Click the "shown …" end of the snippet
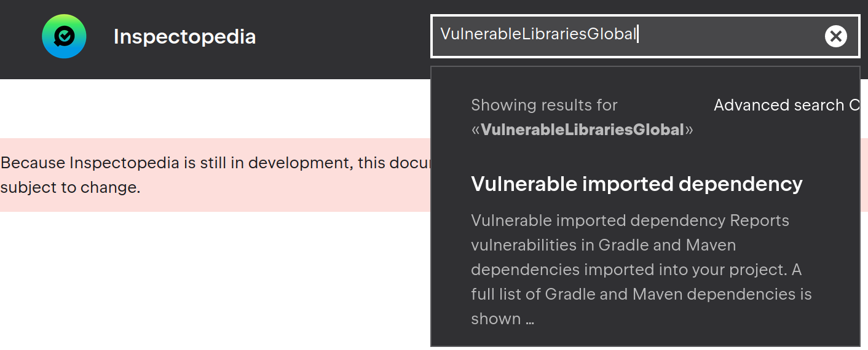This screenshot has height=350, width=868. [x=502, y=319]
